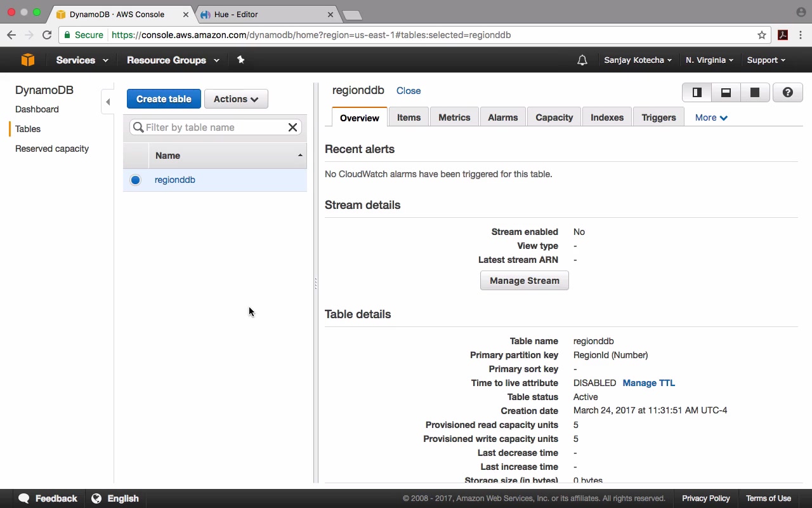Switch to split horizontal panel layout

point(726,93)
